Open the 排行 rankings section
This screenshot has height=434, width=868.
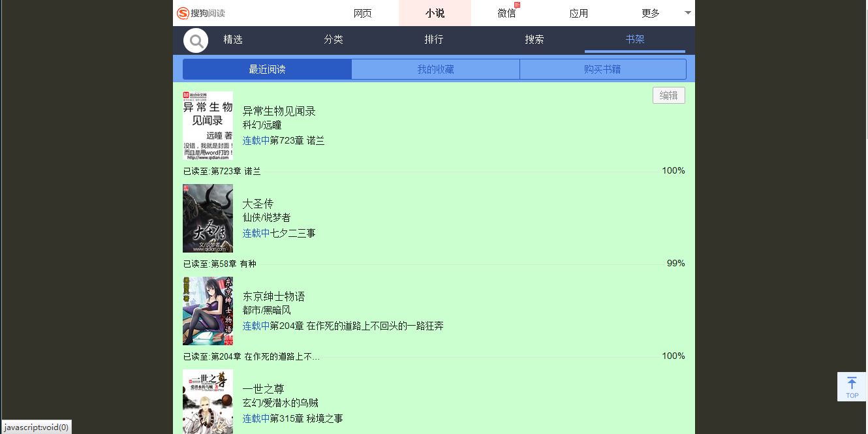point(434,40)
